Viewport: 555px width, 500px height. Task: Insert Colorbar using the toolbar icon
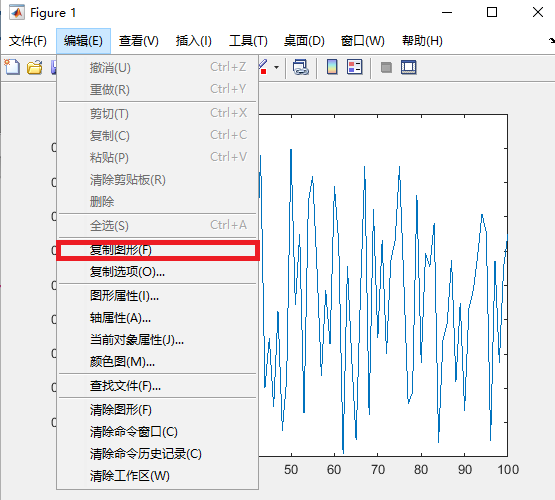tap(332, 67)
